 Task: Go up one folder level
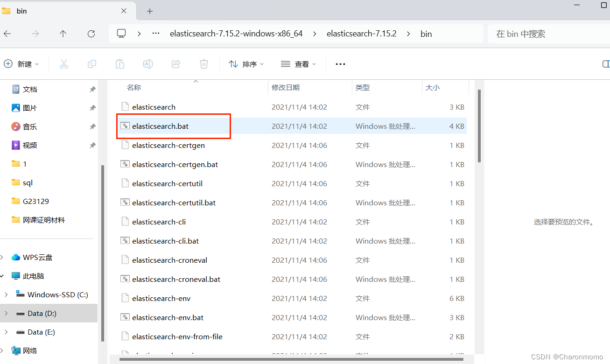pyautogui.click(x=63, y=34)
